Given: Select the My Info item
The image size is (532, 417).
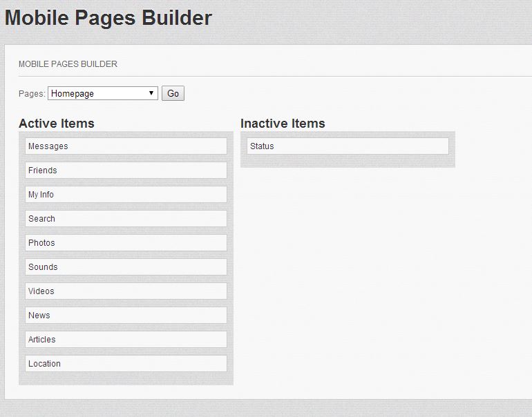Looking at the screenshot, I should [126, 195].
